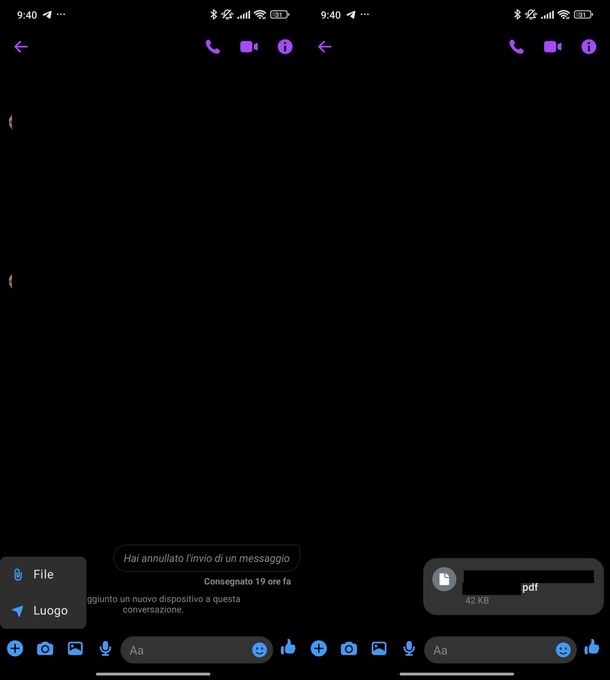
Task: Send thumbs-up like in left chat
Action: [x=288, y=647]
